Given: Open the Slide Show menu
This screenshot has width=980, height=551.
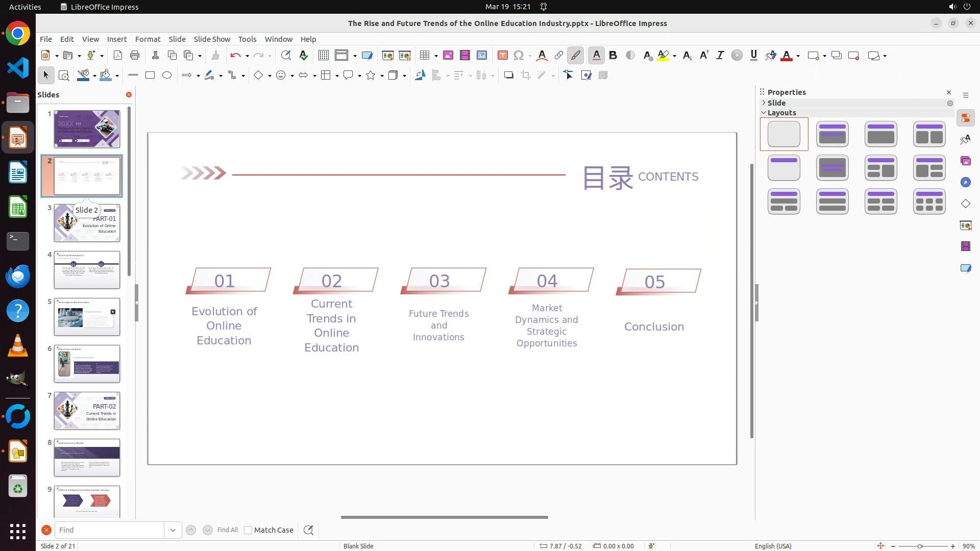Looking at the screenshot, I should (212, 39).
